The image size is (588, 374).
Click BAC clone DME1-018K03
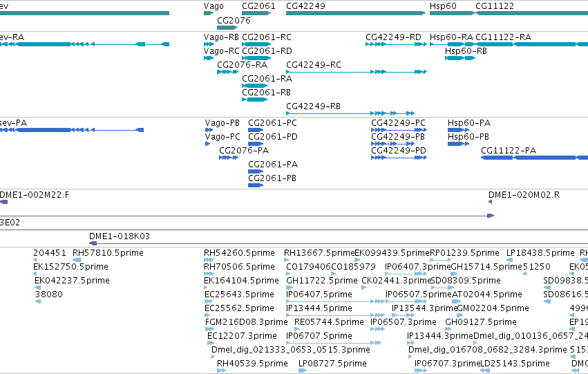tap(120, 236)
